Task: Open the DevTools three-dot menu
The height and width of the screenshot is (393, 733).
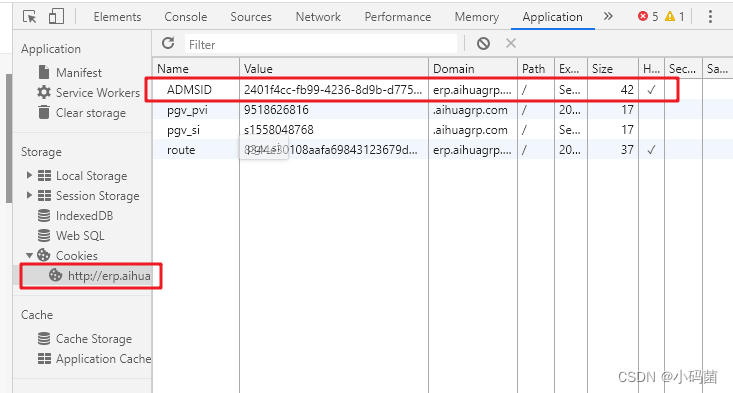Action: (710, 17)
